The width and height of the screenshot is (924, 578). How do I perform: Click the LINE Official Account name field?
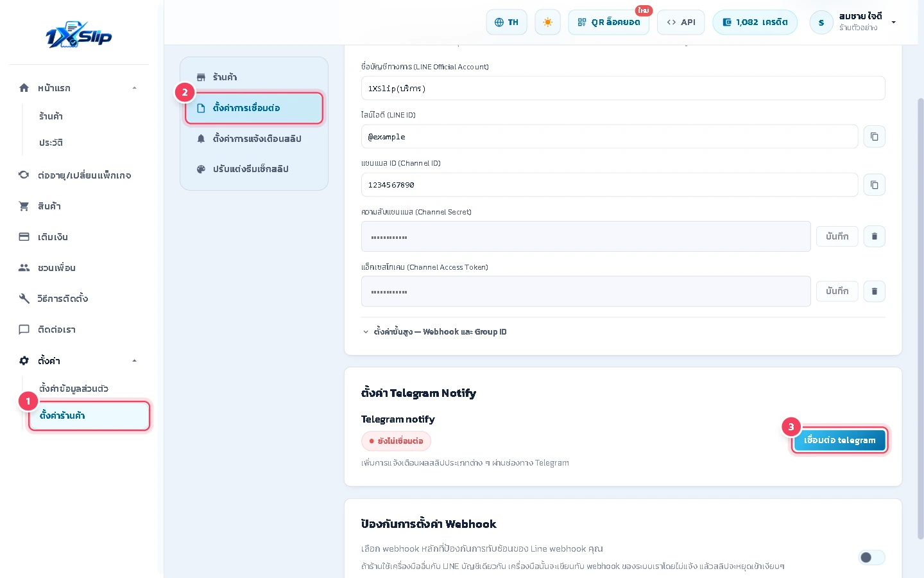point(623,88)
